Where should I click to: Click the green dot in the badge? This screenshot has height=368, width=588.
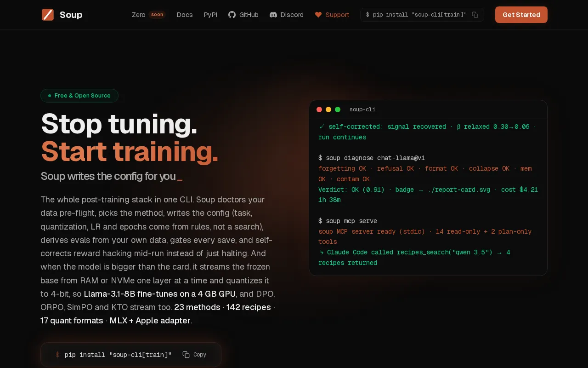50,96
